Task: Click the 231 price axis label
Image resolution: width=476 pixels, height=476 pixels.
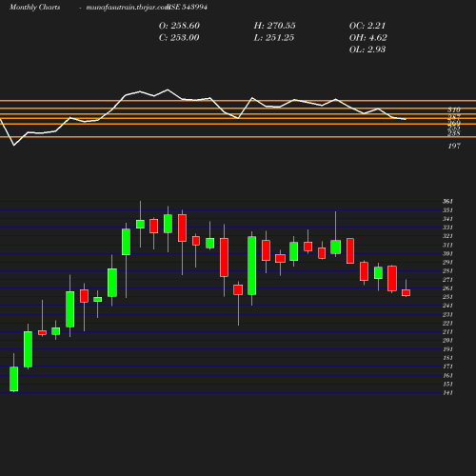Action: [x=447, y=314]
